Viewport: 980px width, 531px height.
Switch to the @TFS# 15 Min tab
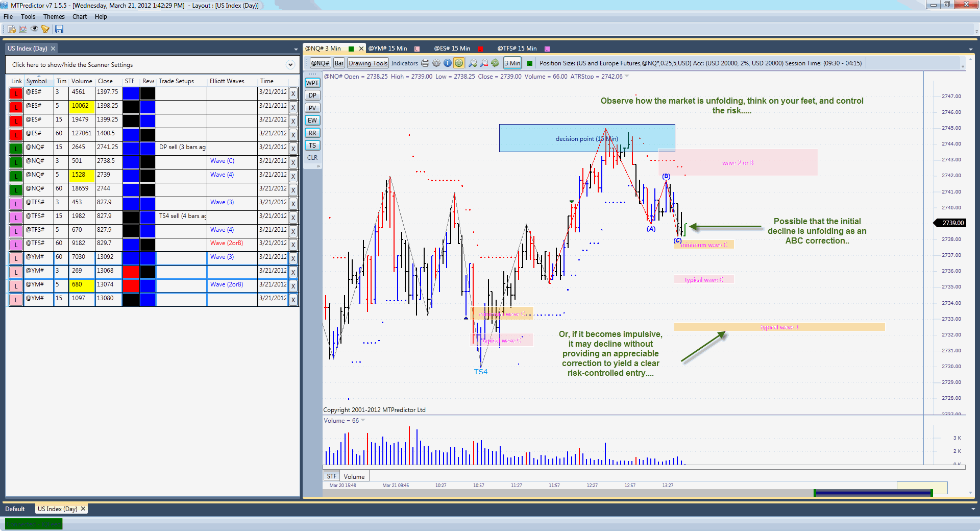pos(517,49)
